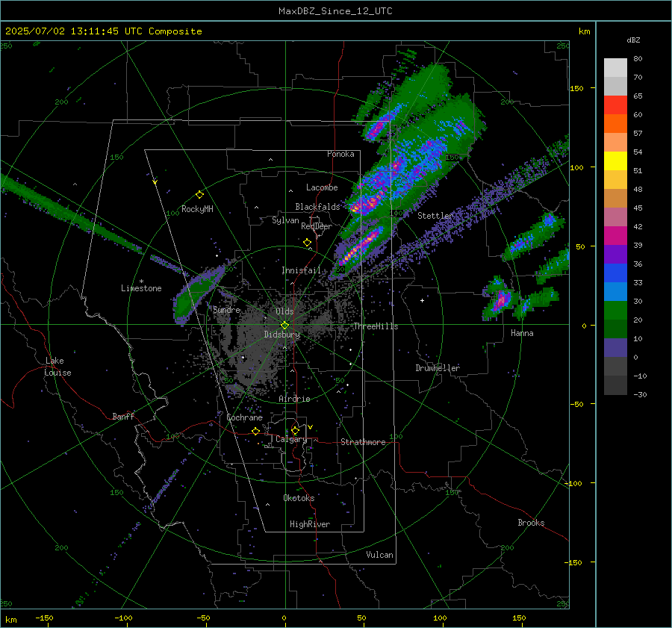This screenshot has width=672, height=628.
Task: Select the bright green swatch between 30 and 20
Action: pos(615,311)
